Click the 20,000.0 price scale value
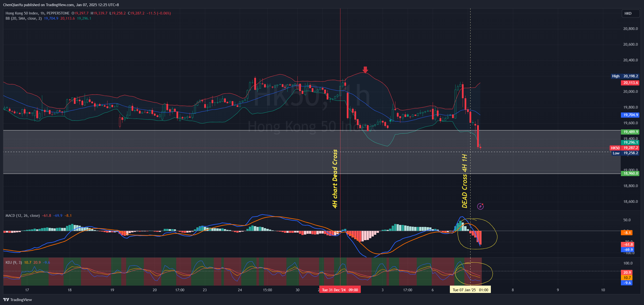The image size is (644, 305). pos(631,92)
